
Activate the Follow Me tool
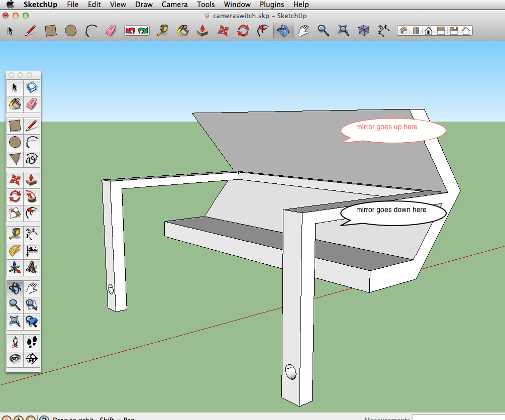click(32, 196)
